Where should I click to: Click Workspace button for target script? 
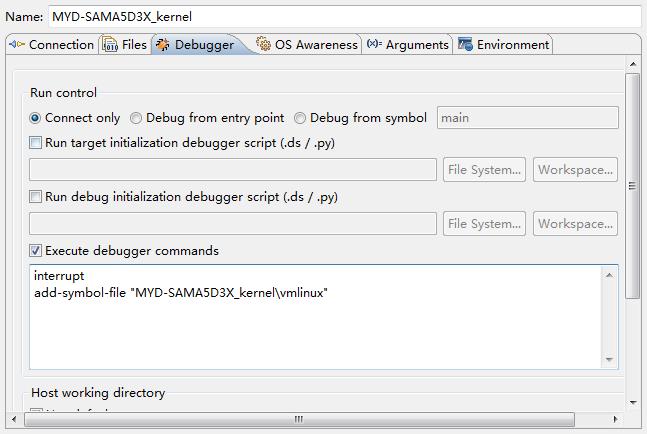tap(575, 170)
